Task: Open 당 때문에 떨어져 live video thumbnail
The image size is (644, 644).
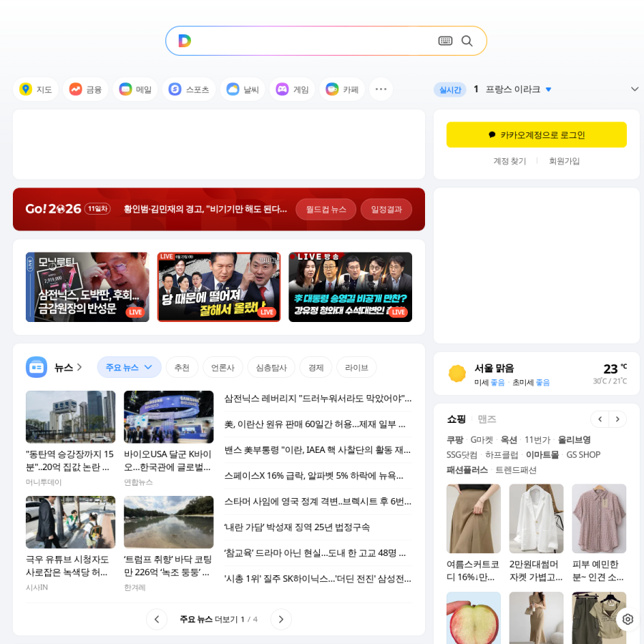Action: (x=219, y=287)
